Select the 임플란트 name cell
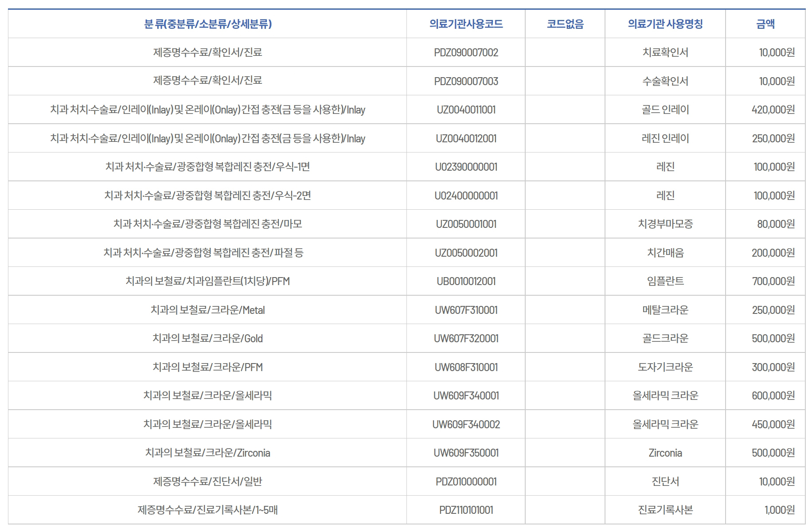812x532 pixels. click(665, 282)
